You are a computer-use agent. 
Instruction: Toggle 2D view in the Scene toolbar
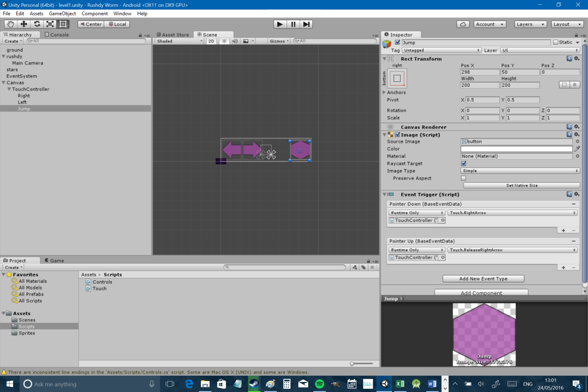tap(211, 41)
